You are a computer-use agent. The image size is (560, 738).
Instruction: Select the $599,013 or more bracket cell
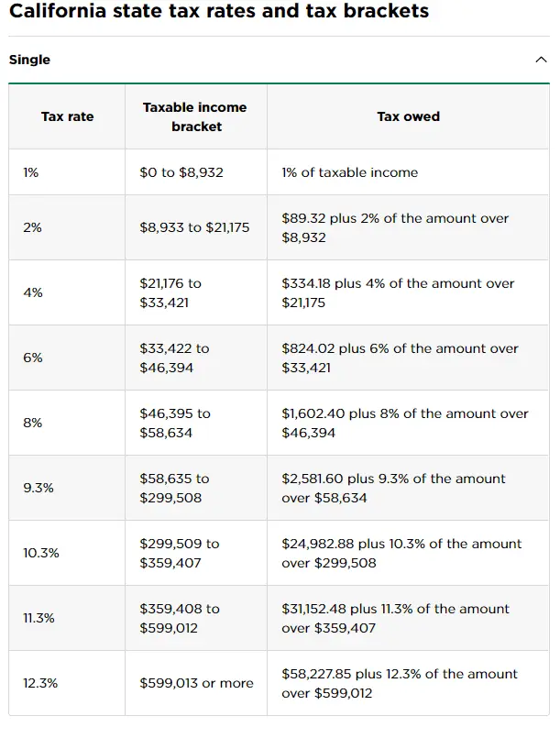click(x=196, y=683)
